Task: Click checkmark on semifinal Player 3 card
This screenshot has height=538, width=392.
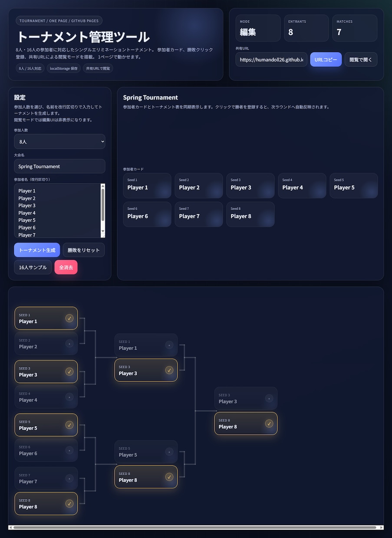Action: pyautogui.click(x=169, y=370)
